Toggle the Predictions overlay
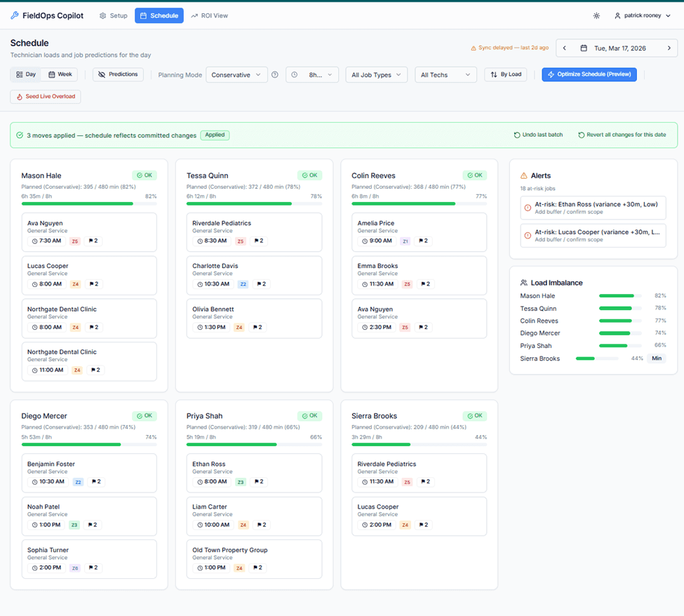This screenshot has height=616, width=684. [118, 74]
